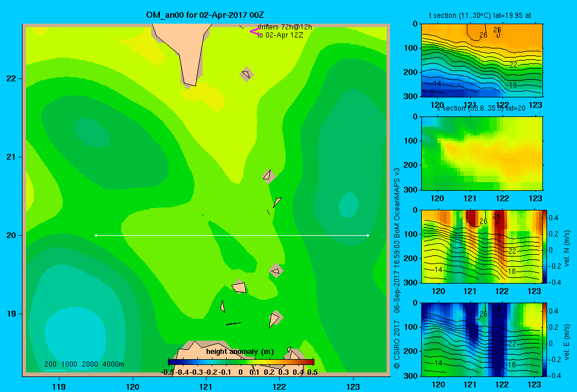
Task: Click the '© CSIRO 2017' copyright text
Action: pos(397,345)
